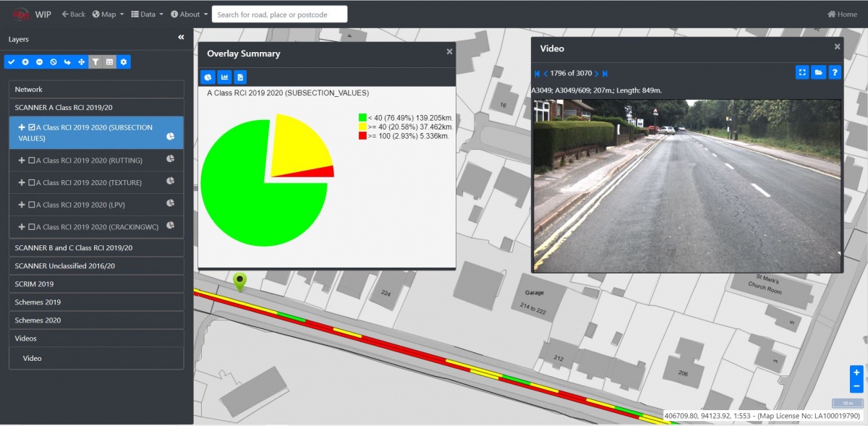Click the green location marker on map
Screen dimensions: 868x426
[239, 281]
